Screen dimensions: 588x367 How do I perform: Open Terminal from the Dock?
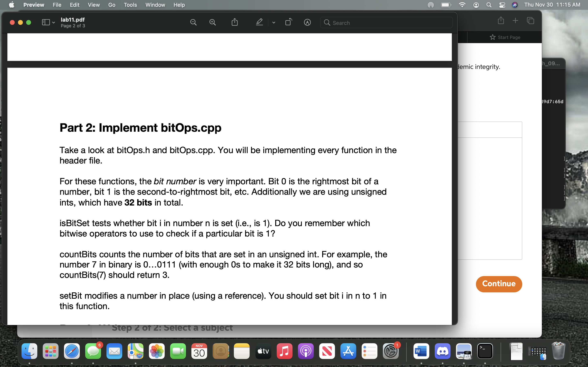(485, 351)
